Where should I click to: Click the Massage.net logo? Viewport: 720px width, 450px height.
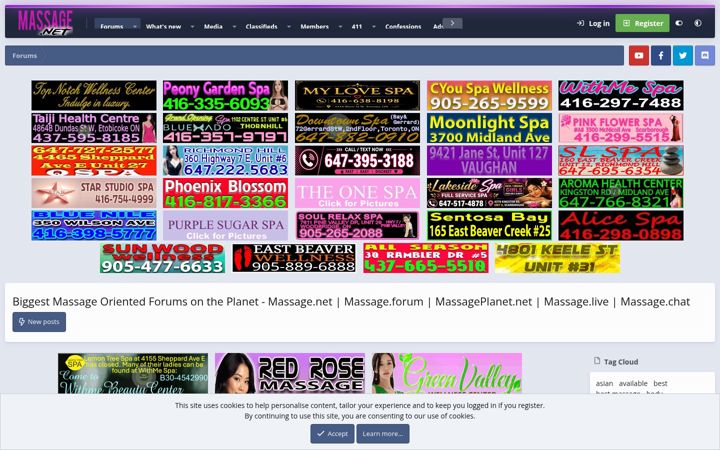(45, 23)
